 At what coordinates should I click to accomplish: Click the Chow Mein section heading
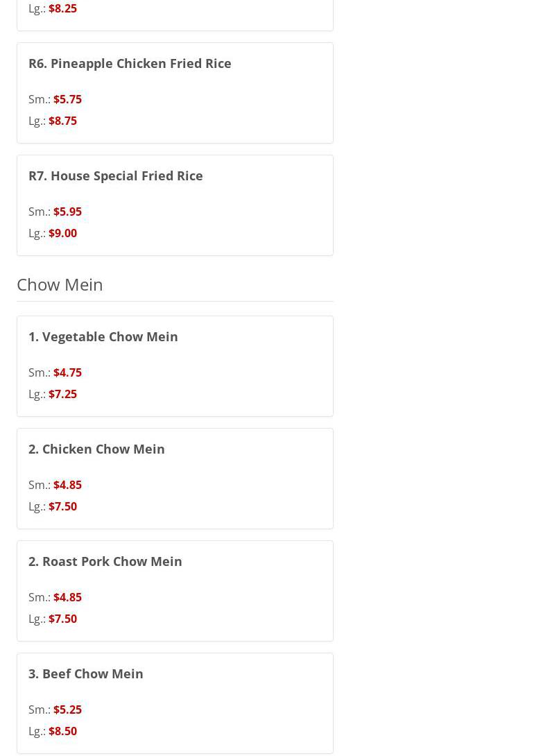[60, 284]
